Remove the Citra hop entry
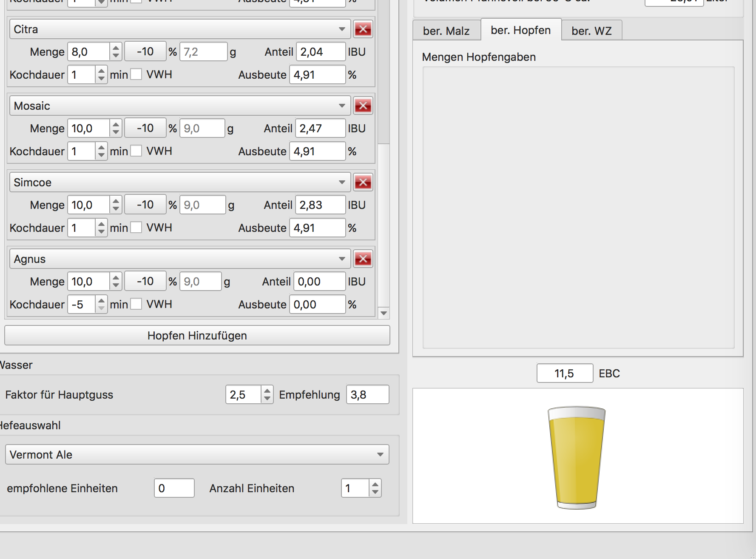 [x=363, y=29]
